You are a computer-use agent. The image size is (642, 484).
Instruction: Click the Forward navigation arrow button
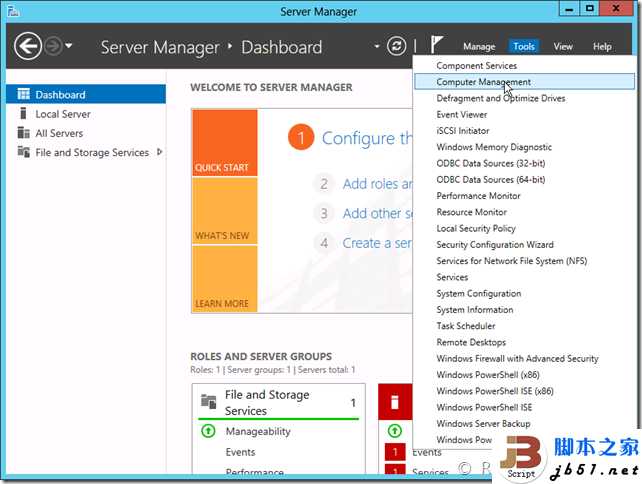coord(53,46)
